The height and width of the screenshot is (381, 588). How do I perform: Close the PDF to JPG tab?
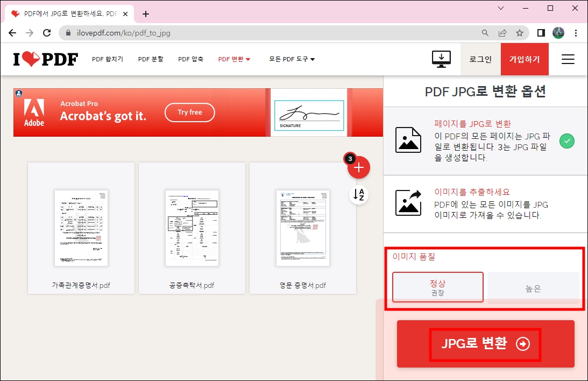click(x=125, y=14)
